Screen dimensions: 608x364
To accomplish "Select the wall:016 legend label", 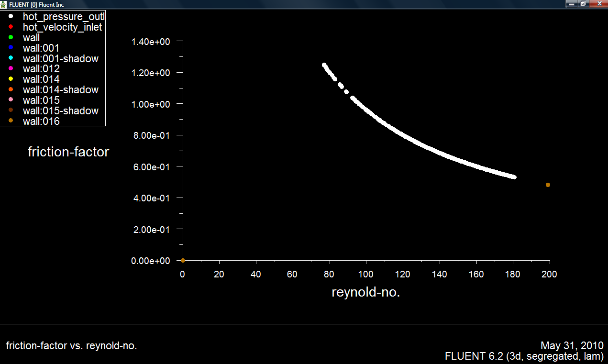I will click(x=41, y=121).
